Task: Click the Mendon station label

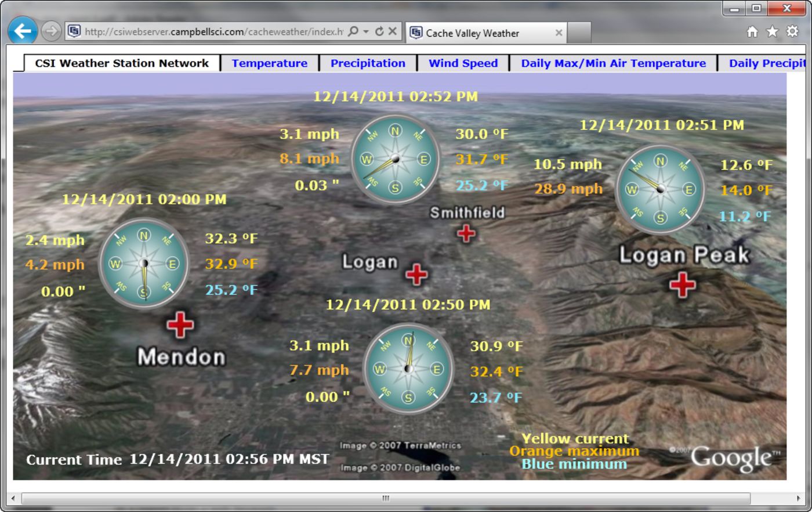Action: coord(181,356)
